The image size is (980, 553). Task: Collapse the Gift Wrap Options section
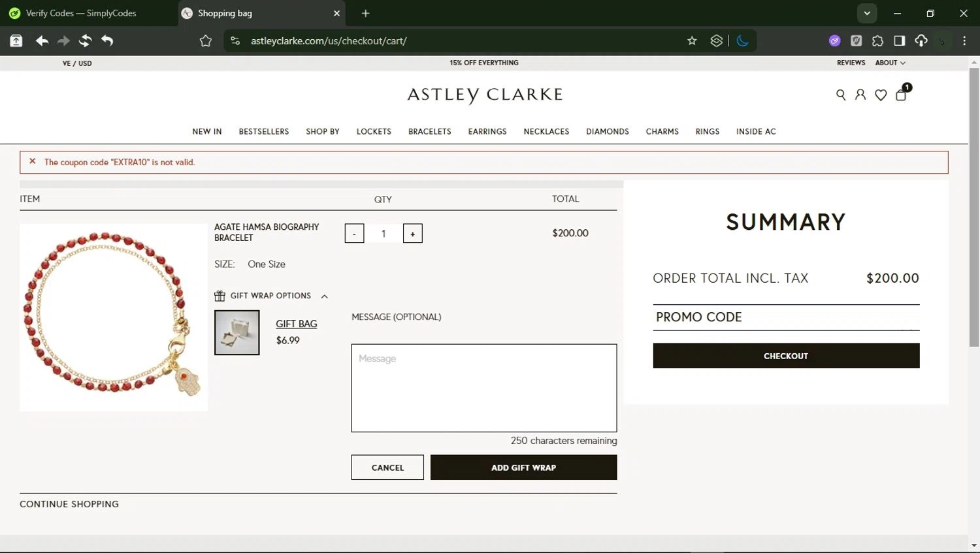271,296
